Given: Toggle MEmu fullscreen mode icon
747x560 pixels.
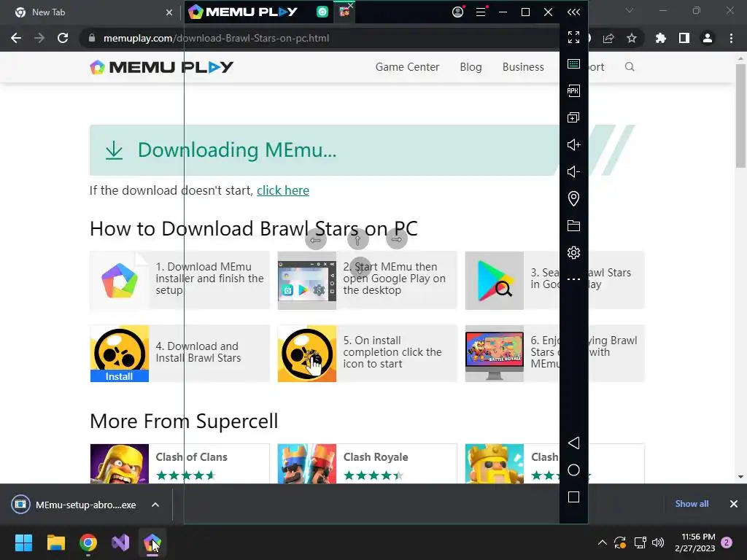Looking at the screenshot, I should coord(573,37).
